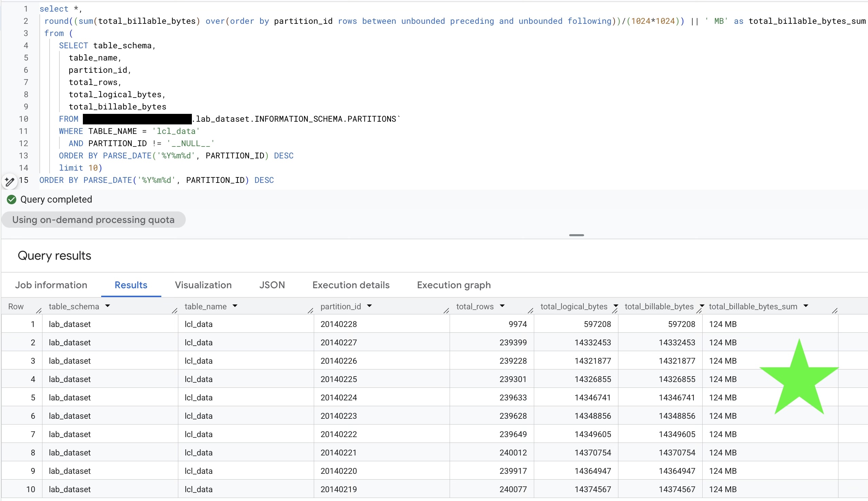
Task: Click line number 10 in editor gutter
Action: point(23,119)
